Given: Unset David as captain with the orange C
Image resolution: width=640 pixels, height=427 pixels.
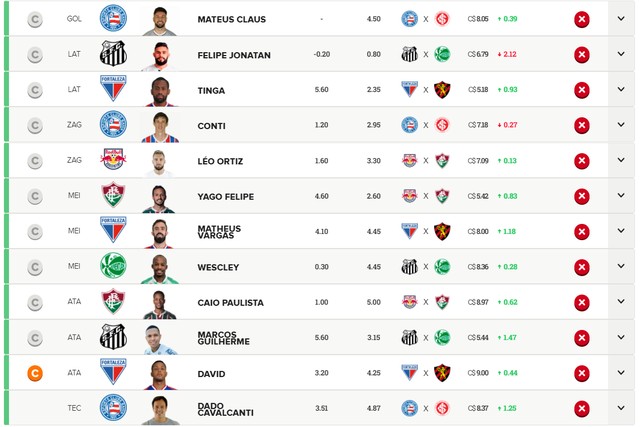Looking at the screenshot, I should click(x=35, y=373).
